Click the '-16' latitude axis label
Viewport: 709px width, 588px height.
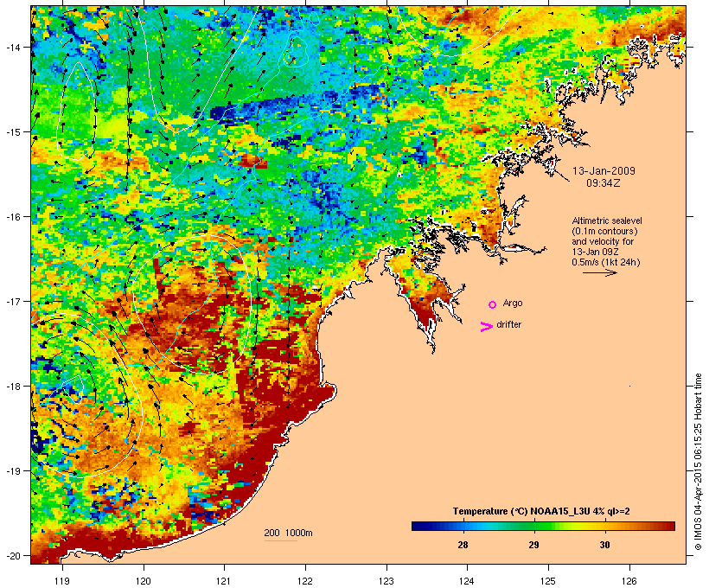[13, 217]
